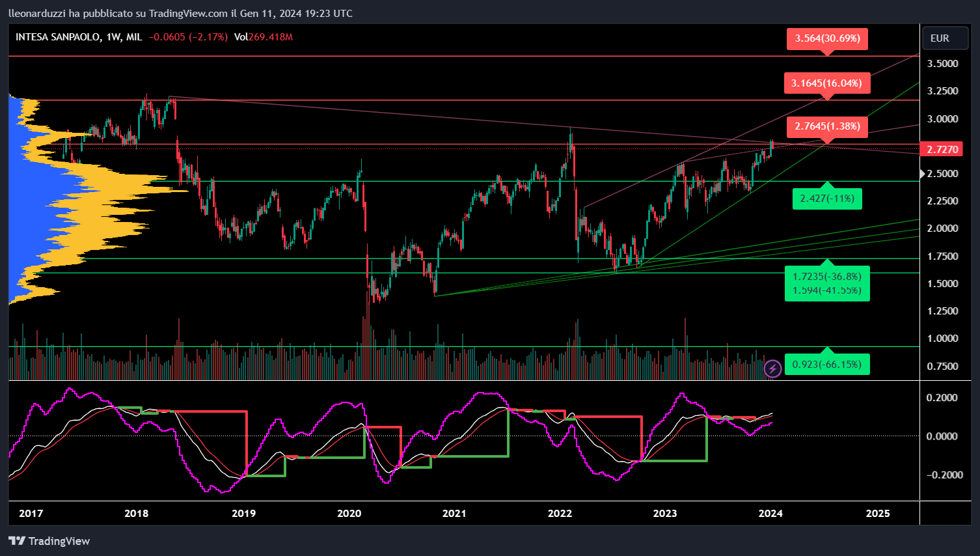This screenshot has height=556, width=980.
Task: Click the 2022 year label on time axis
Action: [560, 513]
